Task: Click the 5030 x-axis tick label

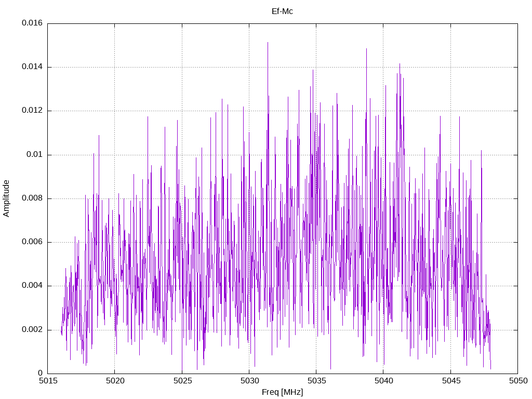Action: [x=249, y=381]
